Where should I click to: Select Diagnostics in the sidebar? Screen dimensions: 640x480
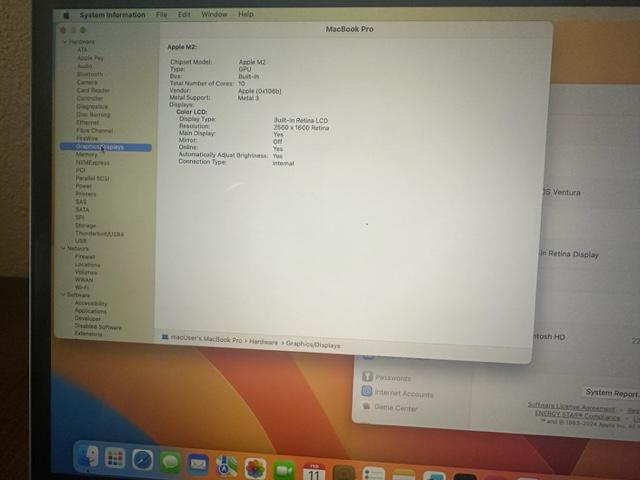[92, 107]
